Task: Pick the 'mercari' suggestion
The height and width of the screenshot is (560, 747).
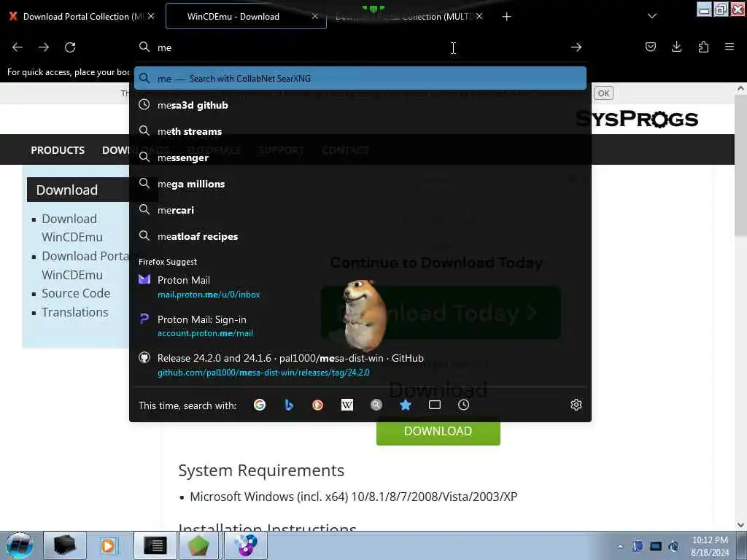Action: tap(360, 210)
